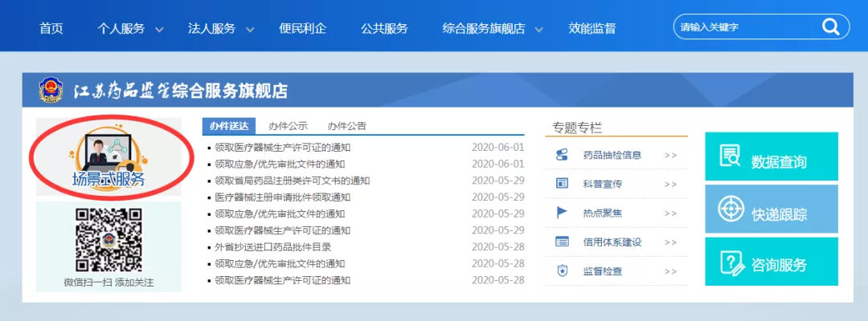Open the 效能监督 menu item

592,29
